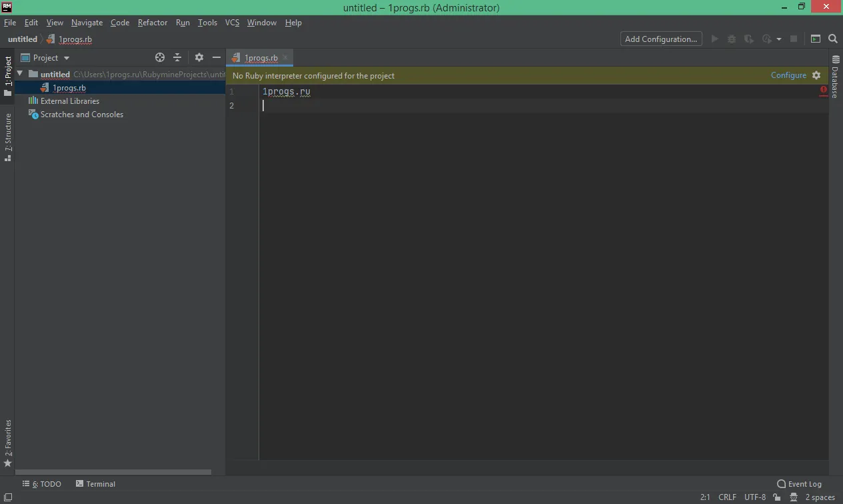Open the Run menu
The image size is (843, 504).
(183, 23)
